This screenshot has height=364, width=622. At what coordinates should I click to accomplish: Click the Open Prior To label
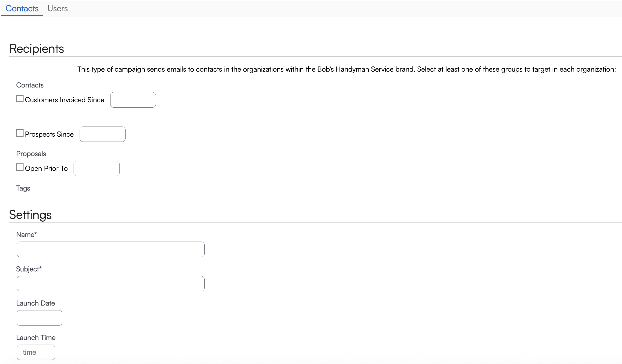[46, 169]
